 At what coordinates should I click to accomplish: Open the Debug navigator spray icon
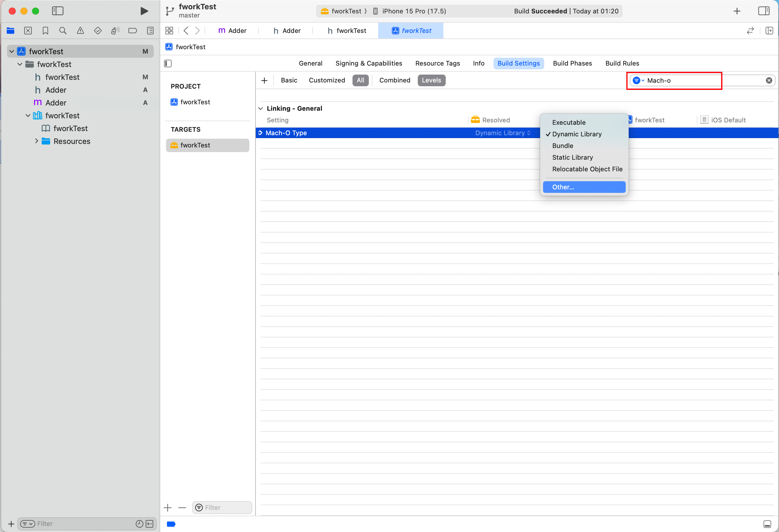tap(115, 31)
